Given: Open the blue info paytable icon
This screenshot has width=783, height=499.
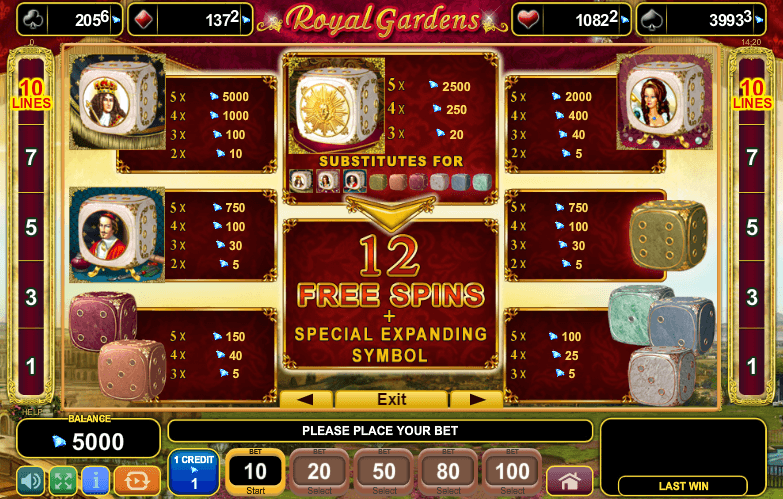Looking at the screenshot, I should 95,481.
